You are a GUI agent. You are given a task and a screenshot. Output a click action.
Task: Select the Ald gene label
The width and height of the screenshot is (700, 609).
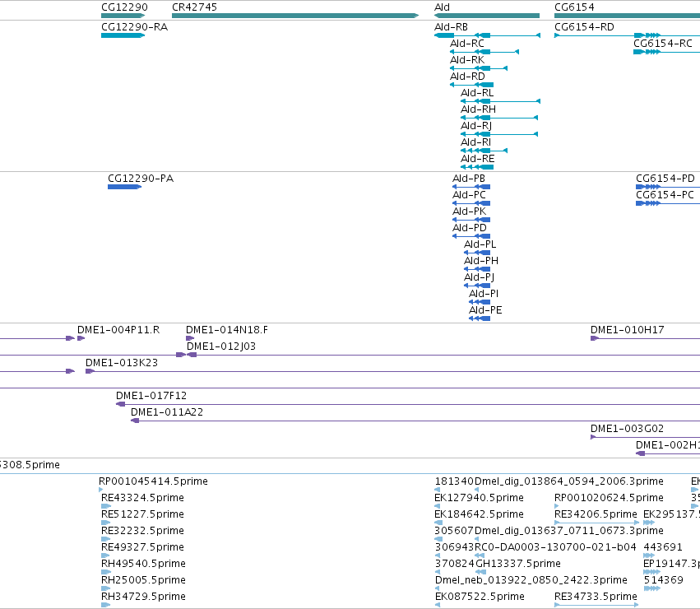click(x=442, y=7)
